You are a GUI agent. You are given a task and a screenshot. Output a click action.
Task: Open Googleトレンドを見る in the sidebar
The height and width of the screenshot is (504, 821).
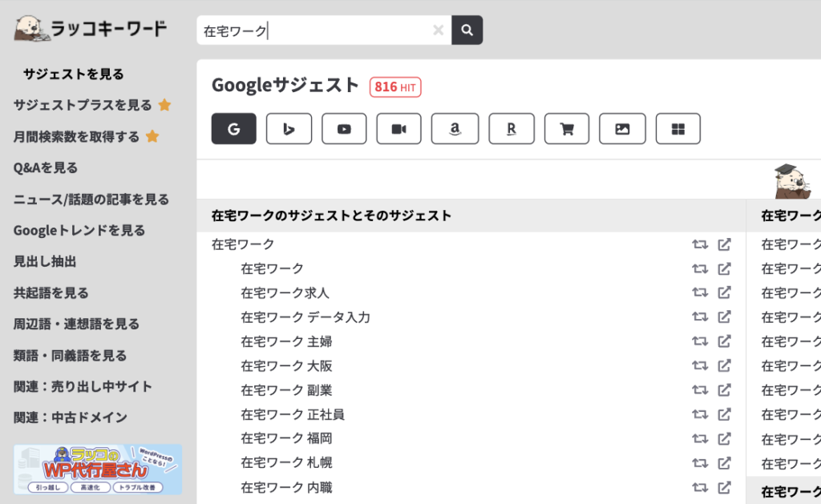[x=79, y=230]
